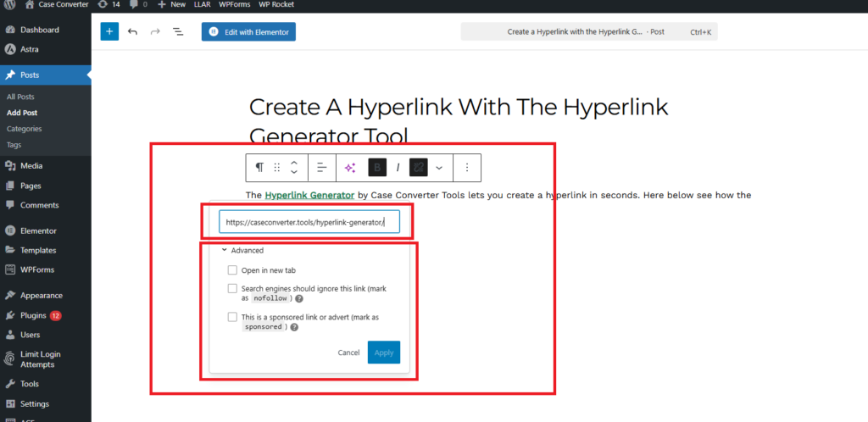This screenshot has height=422, width=868.
Task: Open WP Rocket in the admin bar
Action: pyautogui.click(x=276, y=4)
